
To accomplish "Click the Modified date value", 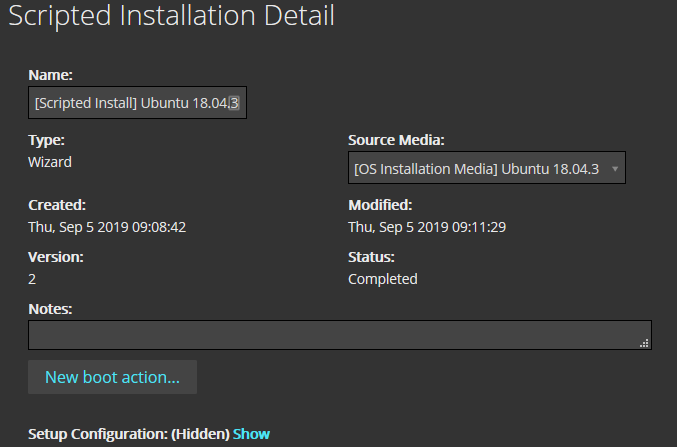I will tap(427, 227).
